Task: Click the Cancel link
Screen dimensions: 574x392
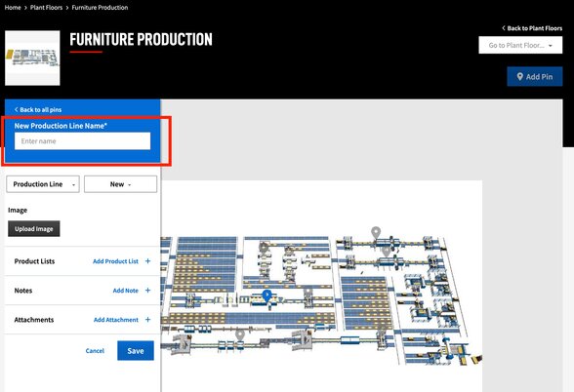Action: click(x=95, y=351)
